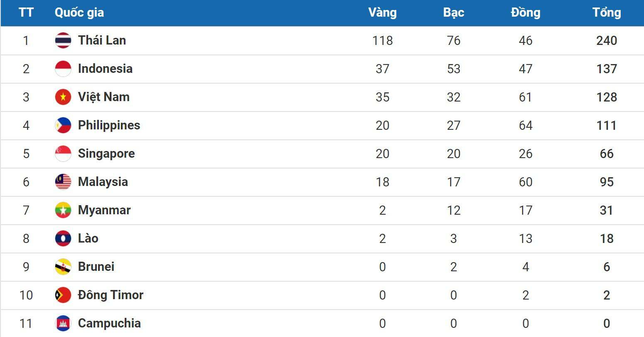Click the Quốc gia column header
This screenshot has height=337, width=644.
79,12
